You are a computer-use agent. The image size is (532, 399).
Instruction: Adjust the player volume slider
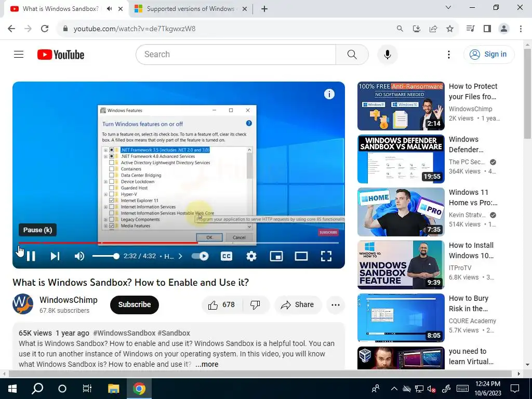(105, 256)
